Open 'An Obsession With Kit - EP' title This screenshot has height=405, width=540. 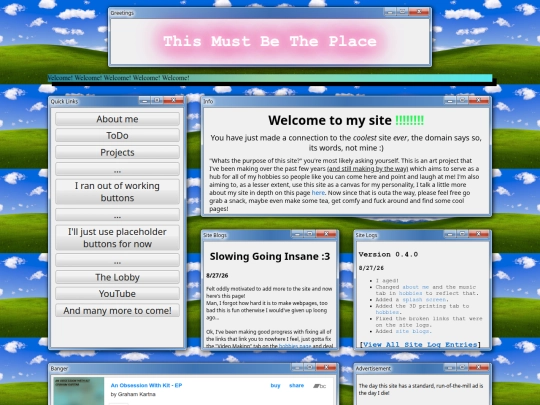click(146, 385)
